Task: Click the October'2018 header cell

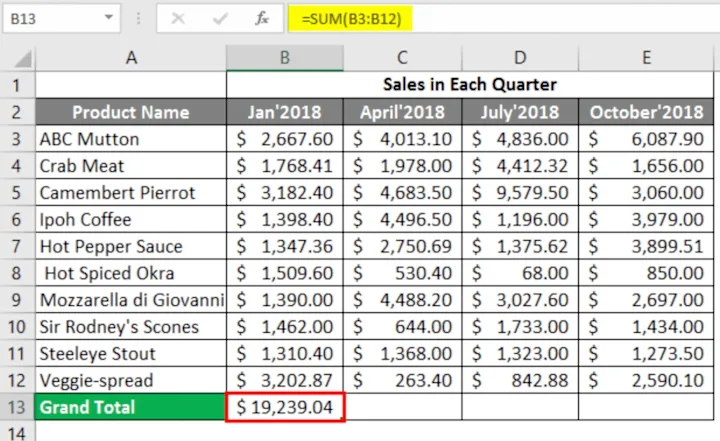Action: pos(646,112)
